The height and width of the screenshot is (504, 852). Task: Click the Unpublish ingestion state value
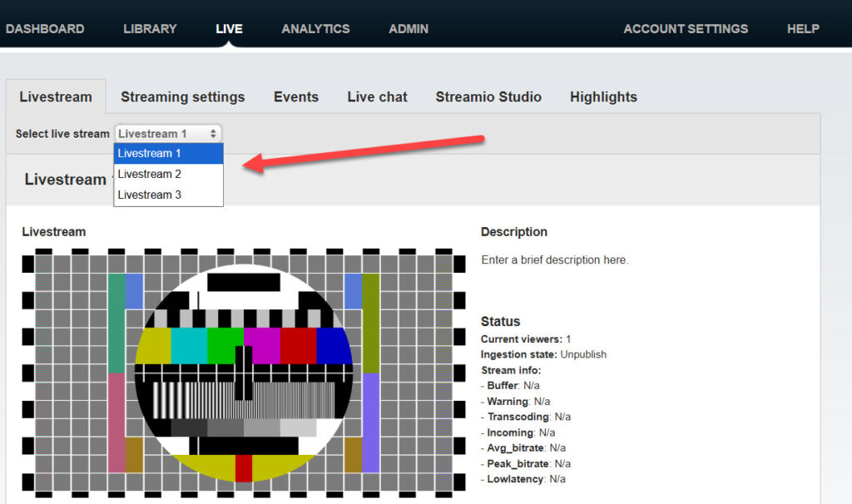(584, 354)
